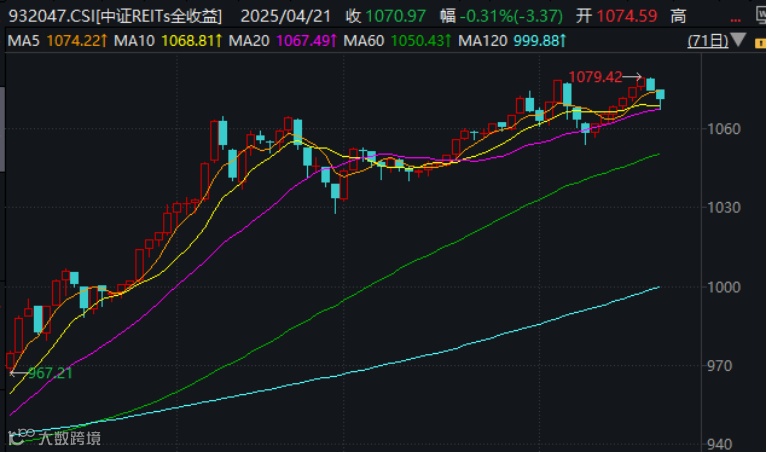Select the MA10 1068.81 indicator label
The width and height of the screenshot is (767, 453).
167,41
